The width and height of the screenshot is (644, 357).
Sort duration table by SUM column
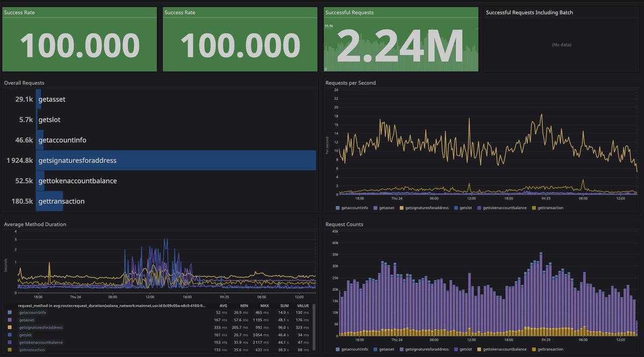point(285,305)
